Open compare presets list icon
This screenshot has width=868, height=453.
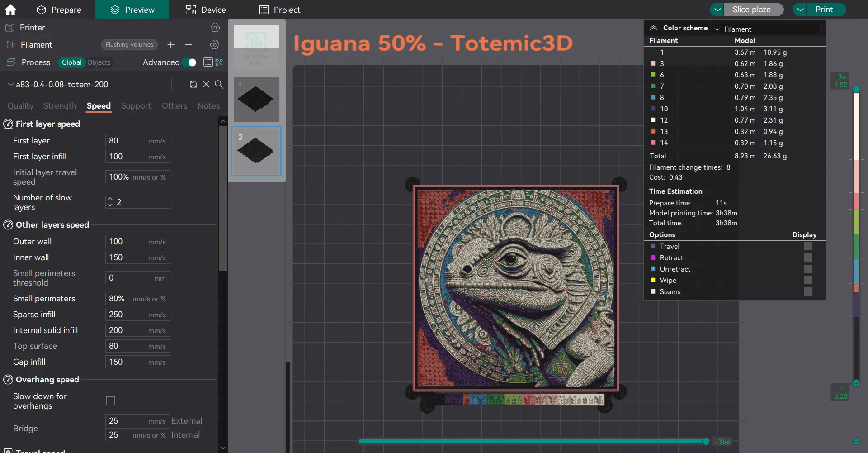(208, 62)
